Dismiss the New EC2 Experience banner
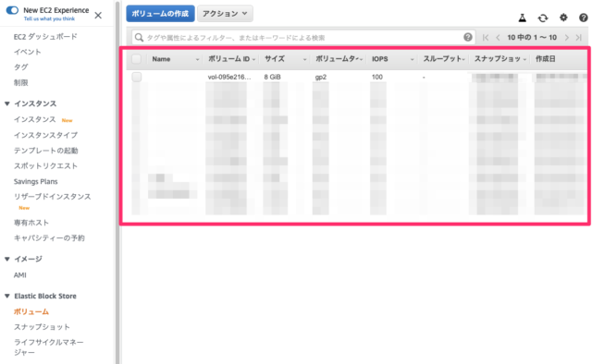 (x=98, y=16)
